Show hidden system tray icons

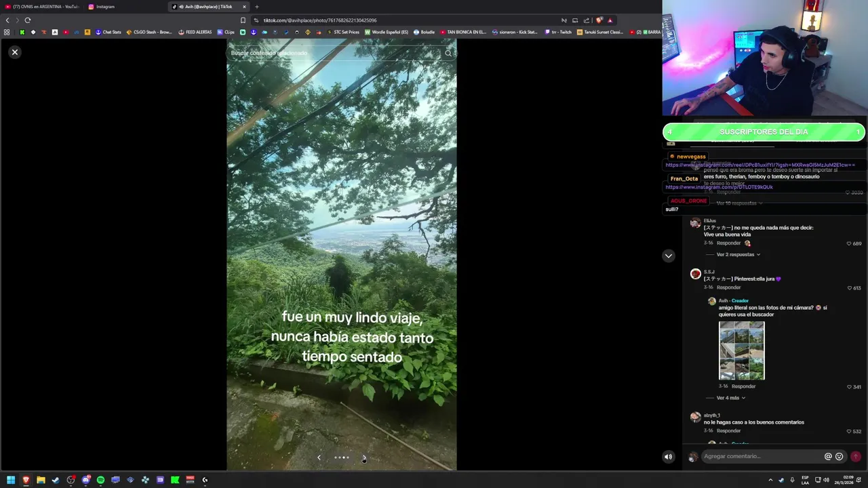(770, 480)
